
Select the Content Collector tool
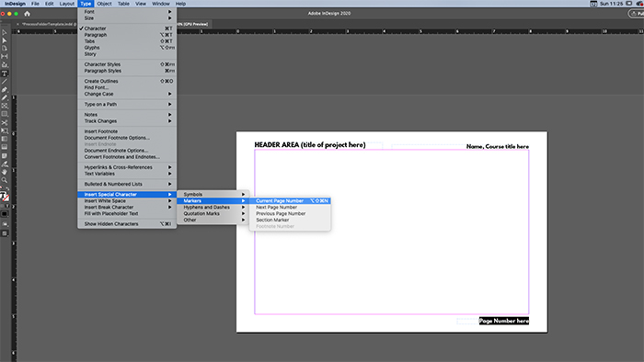[x=5, y=65]
